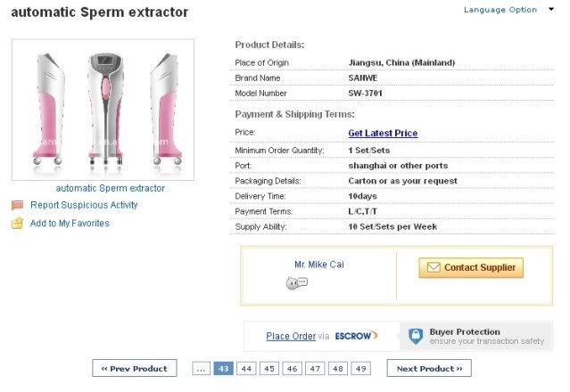
Task: Open the Get Latest Price link
Action: click(383, 134)
